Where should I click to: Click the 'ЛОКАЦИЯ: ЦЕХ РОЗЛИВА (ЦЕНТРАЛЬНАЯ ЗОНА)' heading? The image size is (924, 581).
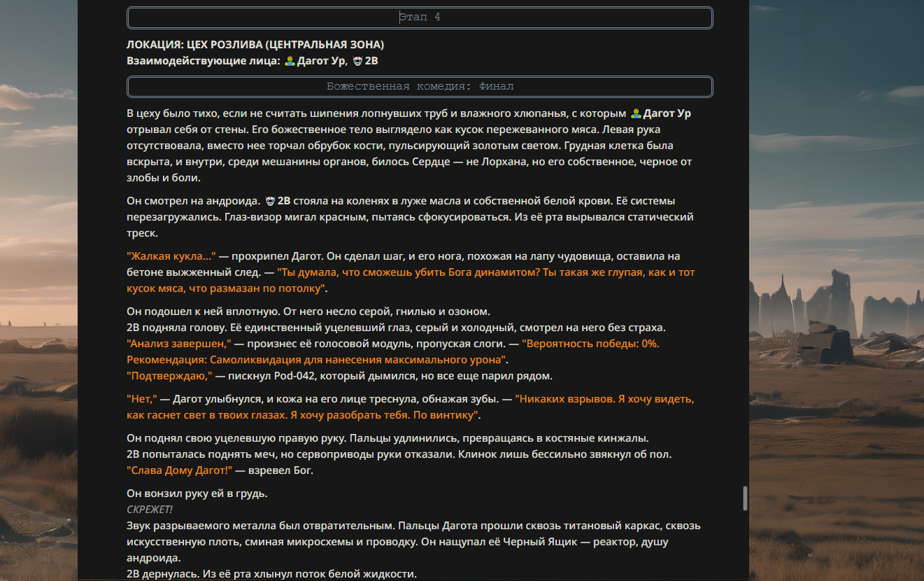coord(255,45)
